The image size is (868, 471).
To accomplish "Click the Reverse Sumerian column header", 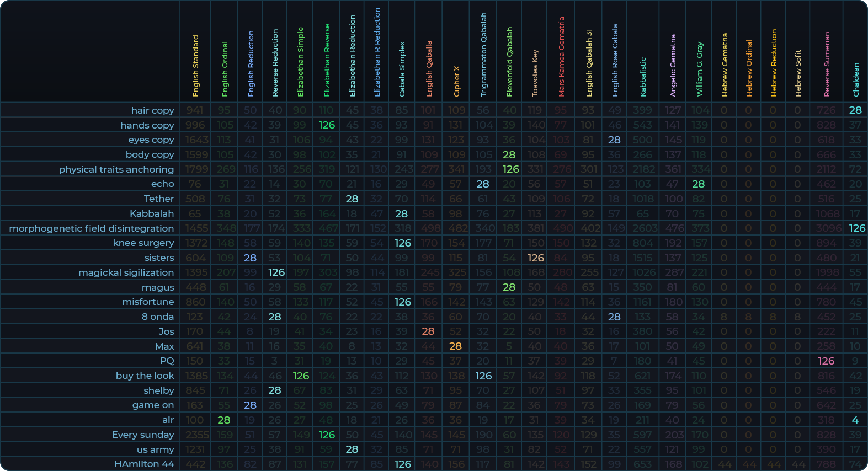I will tap(827, 64).
